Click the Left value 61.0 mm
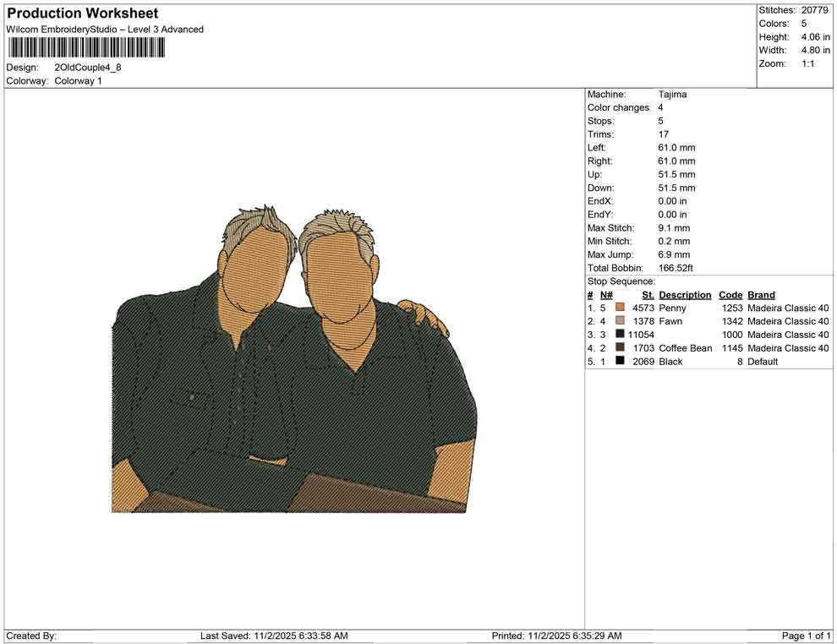 (677, 147)
